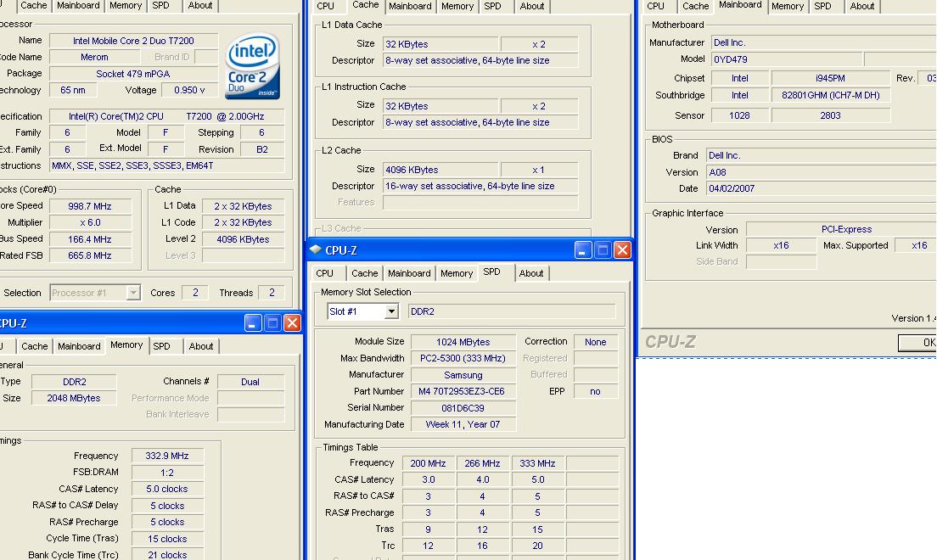Open the CPU tab in Memory Slot Selection window
The width and height of the screenshot is (937, 560).
325,273
